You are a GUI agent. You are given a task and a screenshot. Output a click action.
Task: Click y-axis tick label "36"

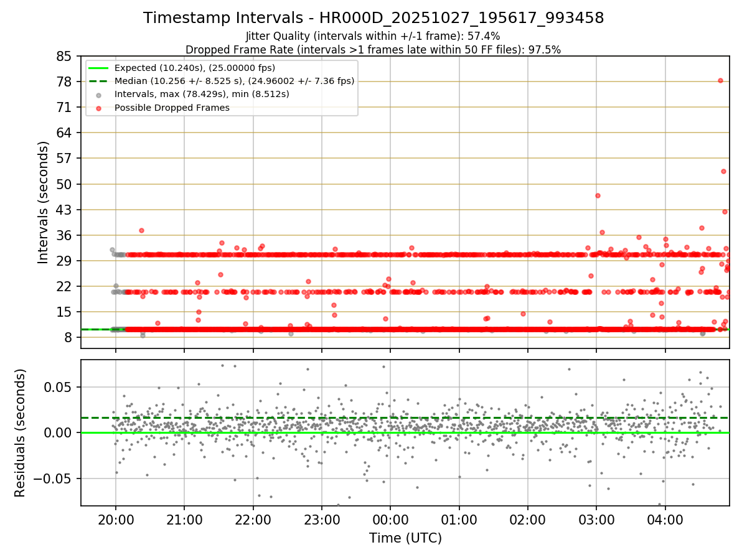pos(64,235)
